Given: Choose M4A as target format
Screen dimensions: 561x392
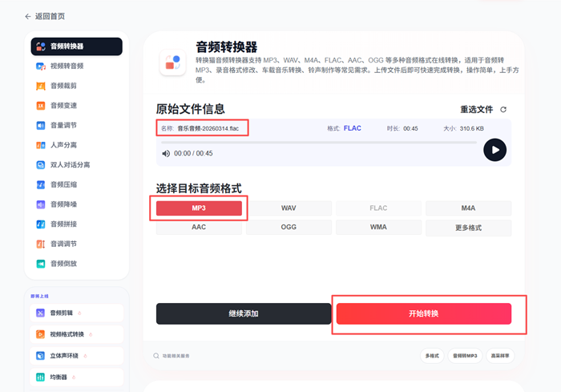Looking at the screenshot, I should click(468, 208).
